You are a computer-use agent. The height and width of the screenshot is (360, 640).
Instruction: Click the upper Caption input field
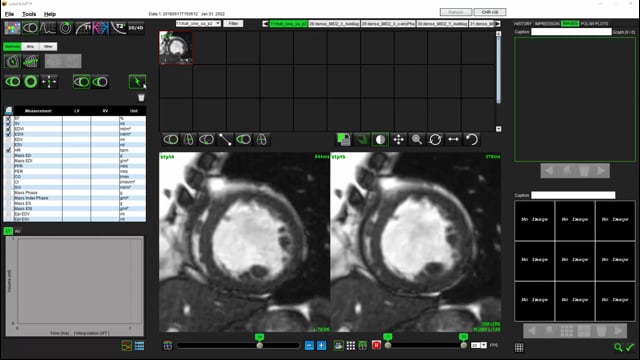coord(571,32)
